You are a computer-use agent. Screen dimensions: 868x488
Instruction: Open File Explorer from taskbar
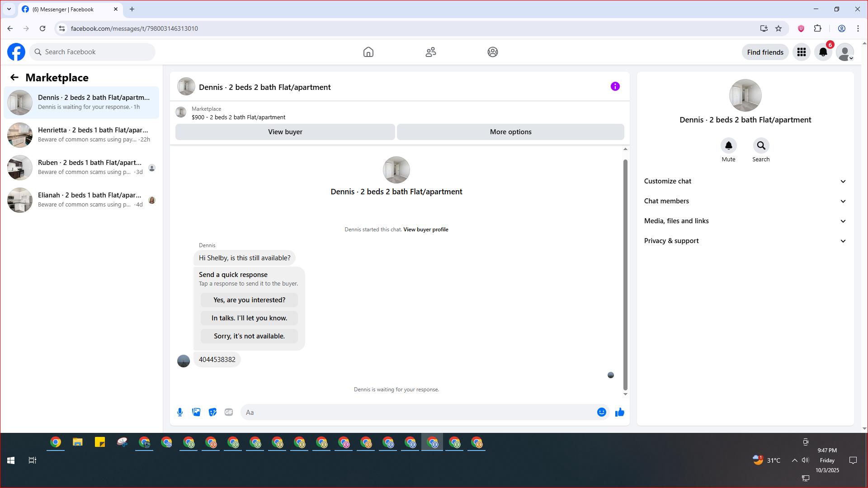[78, 442]
